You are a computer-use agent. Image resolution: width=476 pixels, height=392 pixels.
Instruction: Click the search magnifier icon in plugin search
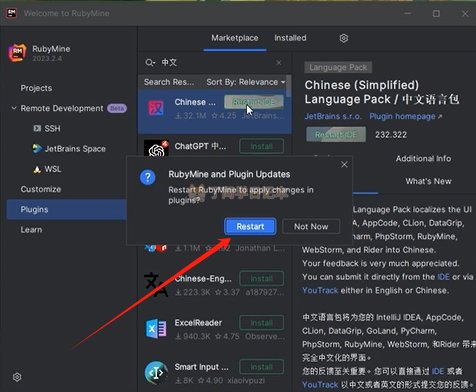[150, 63]
